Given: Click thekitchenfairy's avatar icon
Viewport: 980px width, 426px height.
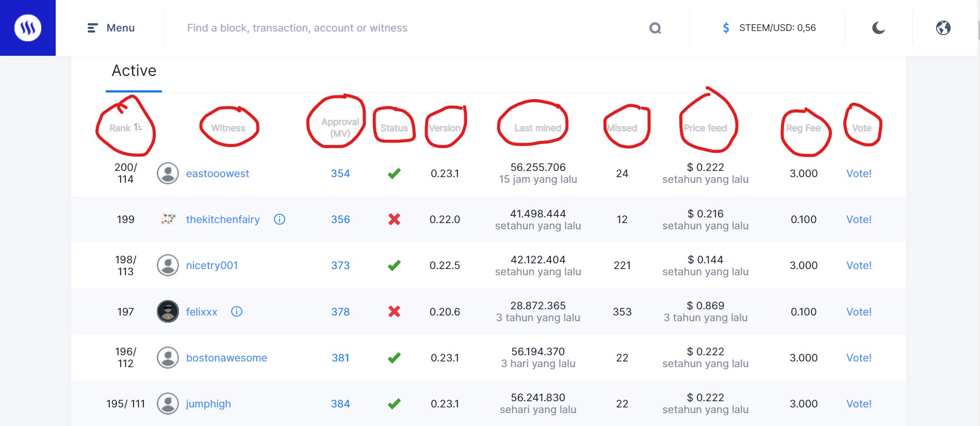Looking at the screenshot, I should 168,219.
